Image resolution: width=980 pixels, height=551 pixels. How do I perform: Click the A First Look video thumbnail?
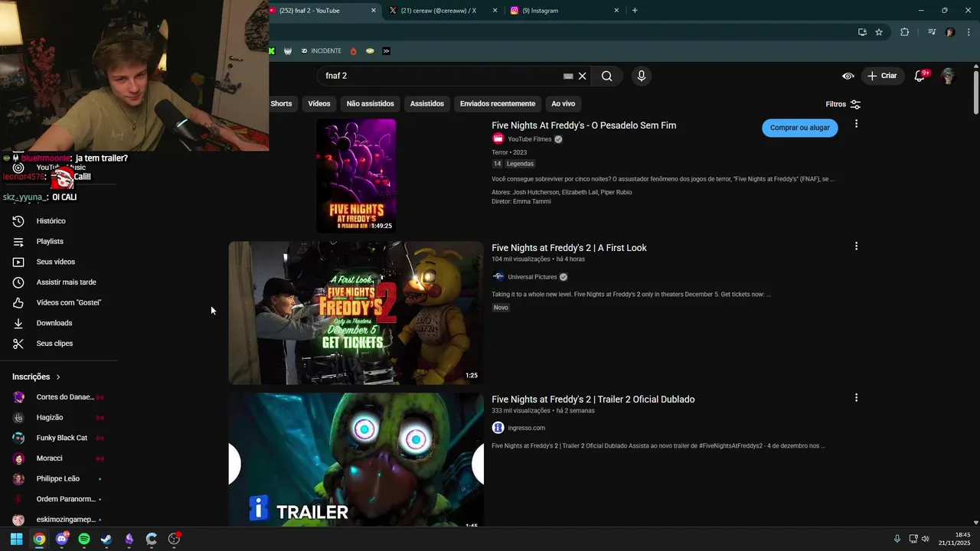point(356,313)
